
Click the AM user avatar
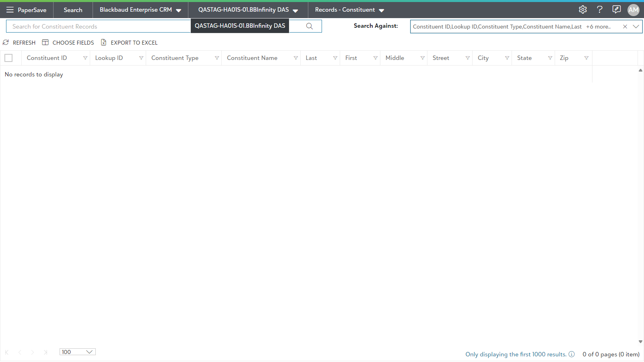pyautogui.click(x=633, y=10)
